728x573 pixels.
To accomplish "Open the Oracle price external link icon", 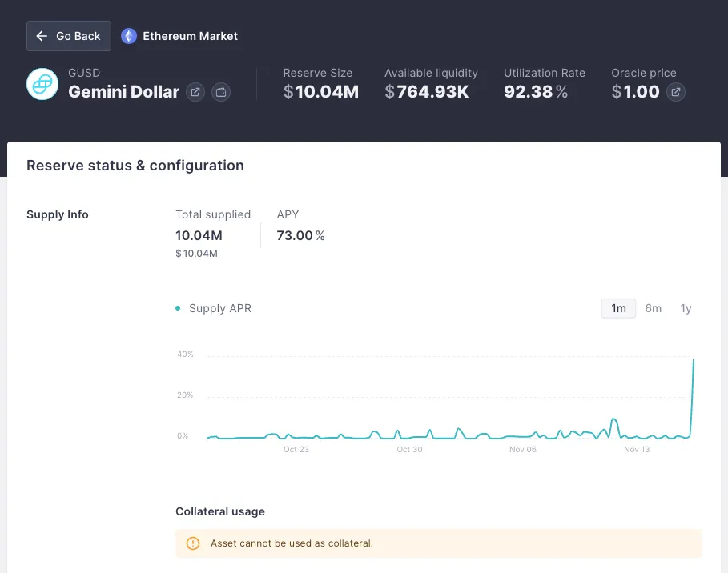I will point(676,92).
